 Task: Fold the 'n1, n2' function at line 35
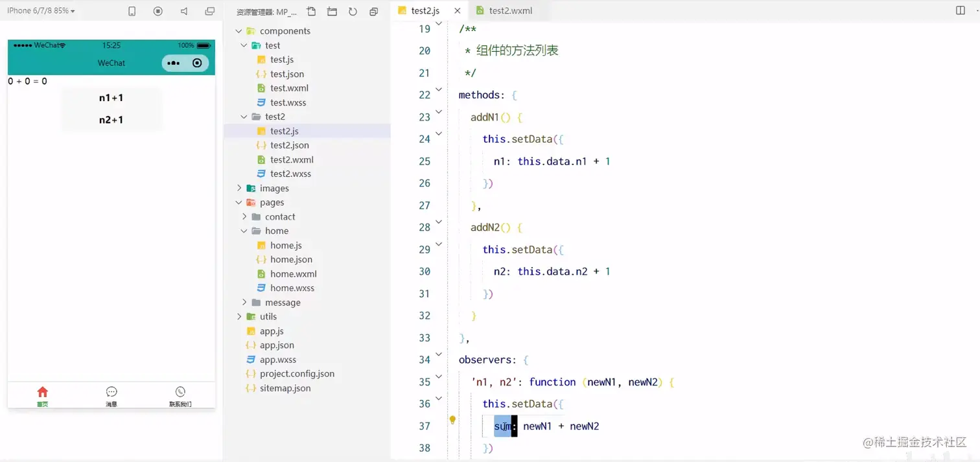coord(439,376)
